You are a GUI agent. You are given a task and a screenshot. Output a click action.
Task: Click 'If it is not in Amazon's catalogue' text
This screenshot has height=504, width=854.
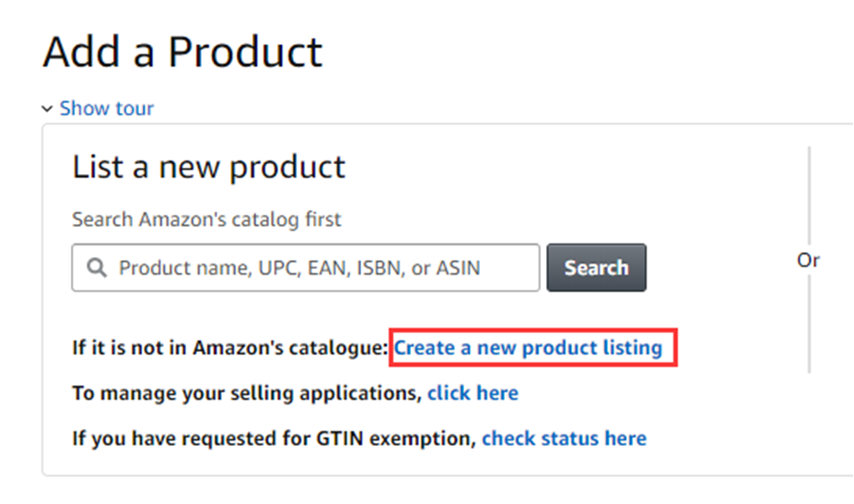tap(230, 347)
